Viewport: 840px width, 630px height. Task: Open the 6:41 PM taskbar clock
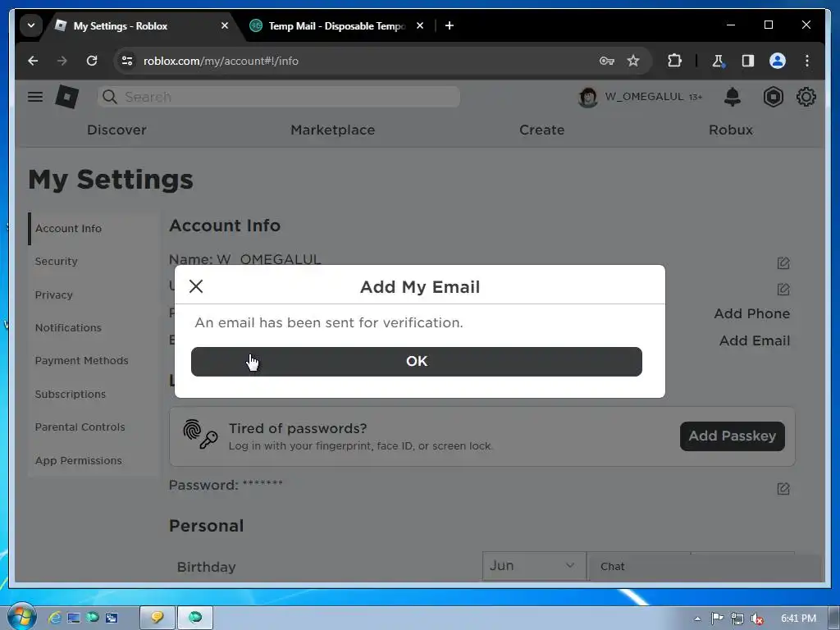point(798,619)
